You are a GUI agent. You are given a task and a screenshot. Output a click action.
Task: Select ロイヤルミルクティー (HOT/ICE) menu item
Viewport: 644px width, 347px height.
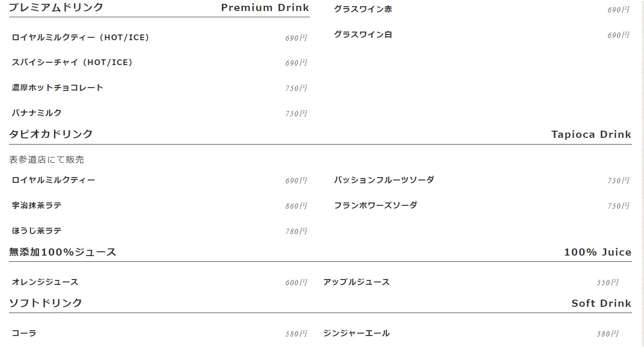pos(80,37)
